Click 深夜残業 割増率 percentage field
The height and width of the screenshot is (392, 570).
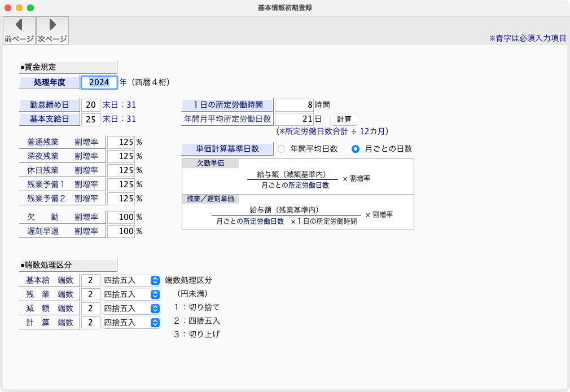coord(121,156)
